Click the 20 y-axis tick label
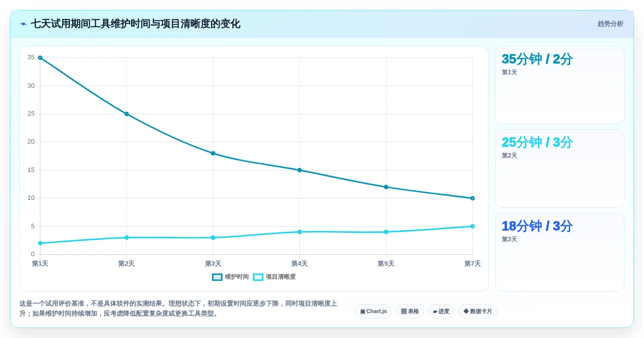 coord(31,142)
